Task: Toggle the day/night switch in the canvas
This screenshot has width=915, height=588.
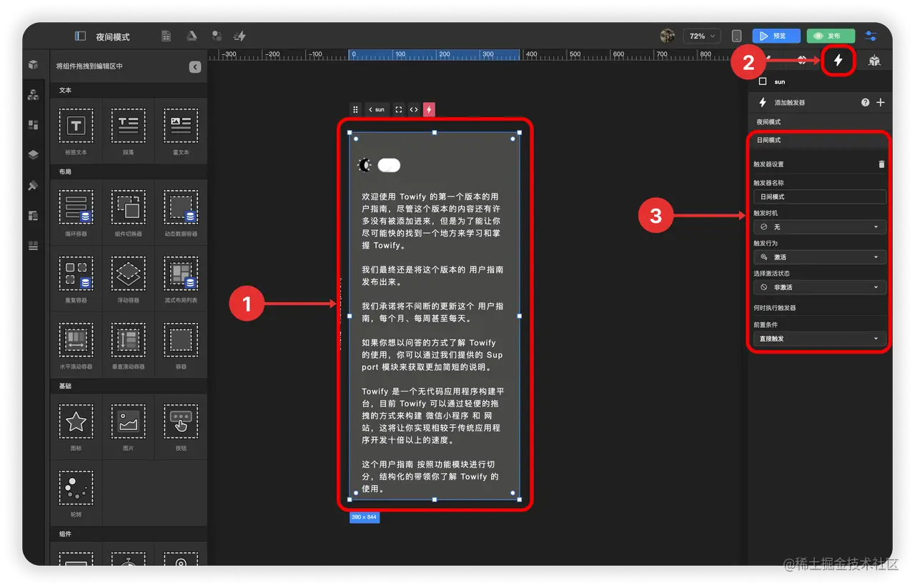Action: pyautogui.click(x=389, y=165)
